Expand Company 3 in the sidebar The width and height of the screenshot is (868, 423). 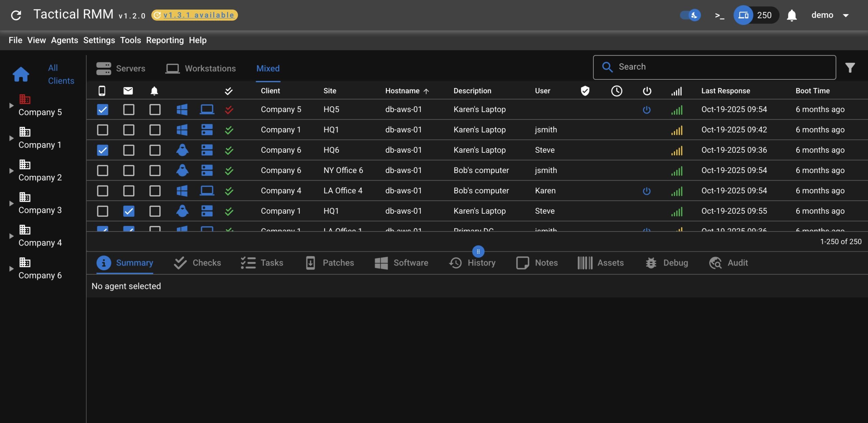11,204
